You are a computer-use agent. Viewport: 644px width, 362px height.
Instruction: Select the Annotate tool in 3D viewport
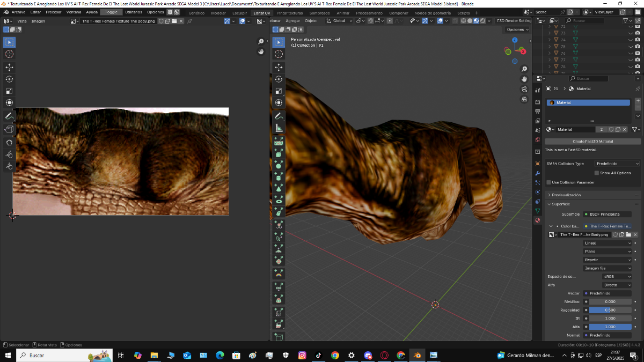279,116
